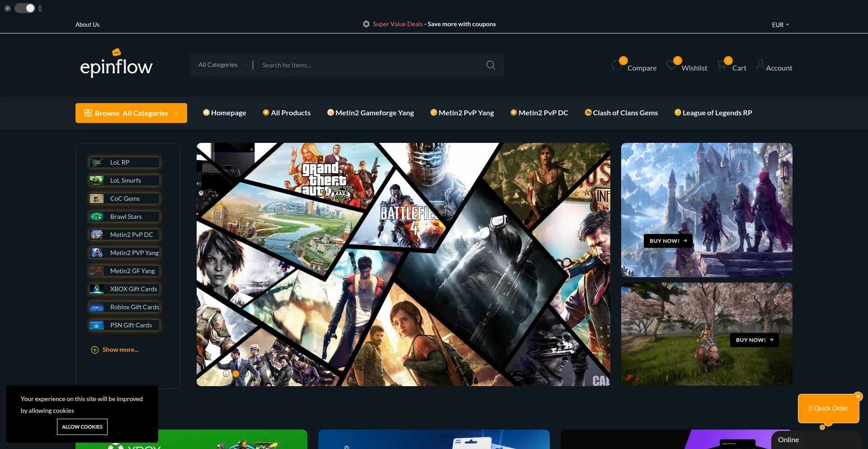Click the Metin2 PvP DC sidebar thumbnail icon
Screen dimensions: 868x449
click(97, 235)
